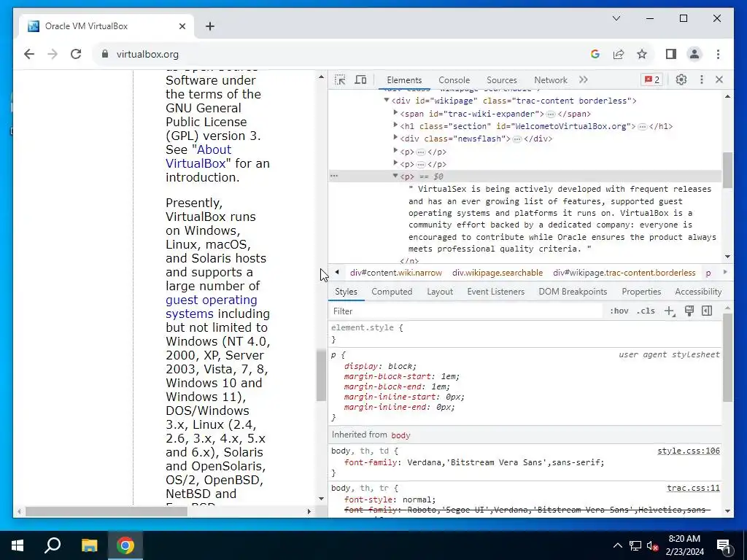The image size is (747, 560).
Task: Close the Oracle VM VirtualBox tab
Action: tap(182, 26)
